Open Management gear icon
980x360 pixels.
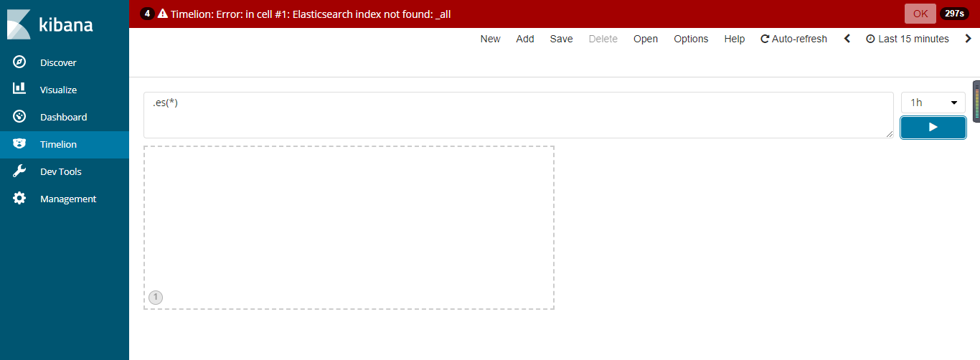[x=19, y=199]
